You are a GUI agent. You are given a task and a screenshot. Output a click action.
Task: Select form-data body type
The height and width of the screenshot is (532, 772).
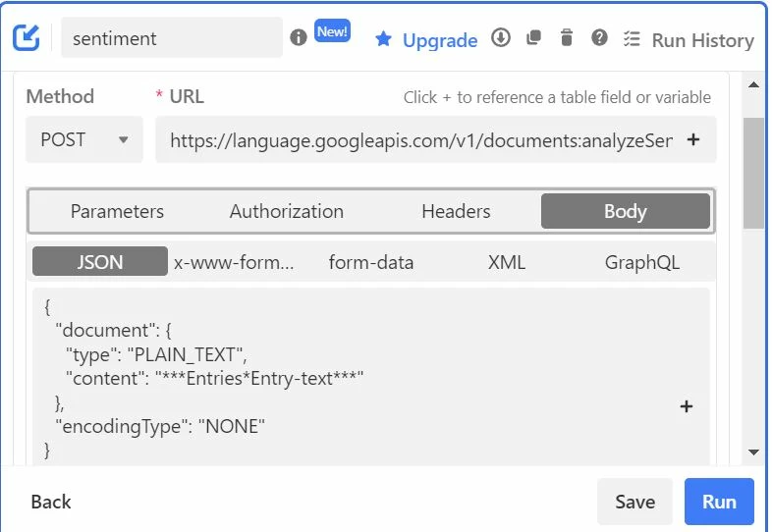coord(371,262)
